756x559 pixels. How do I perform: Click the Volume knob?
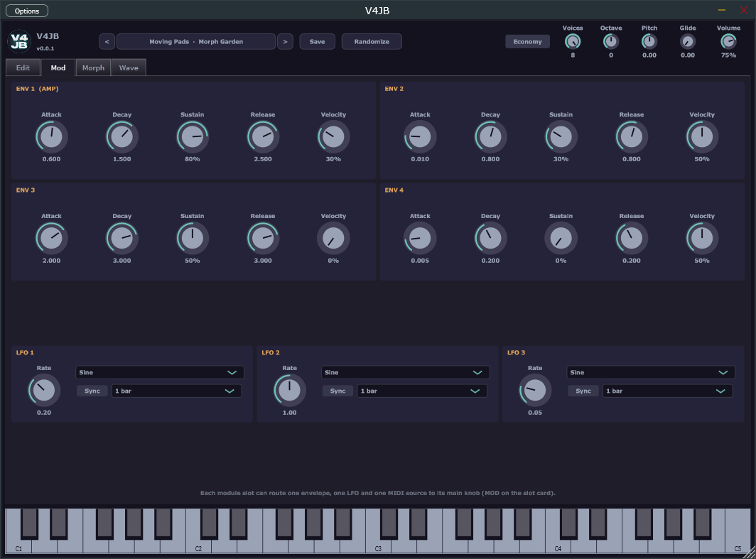point(728,41)
